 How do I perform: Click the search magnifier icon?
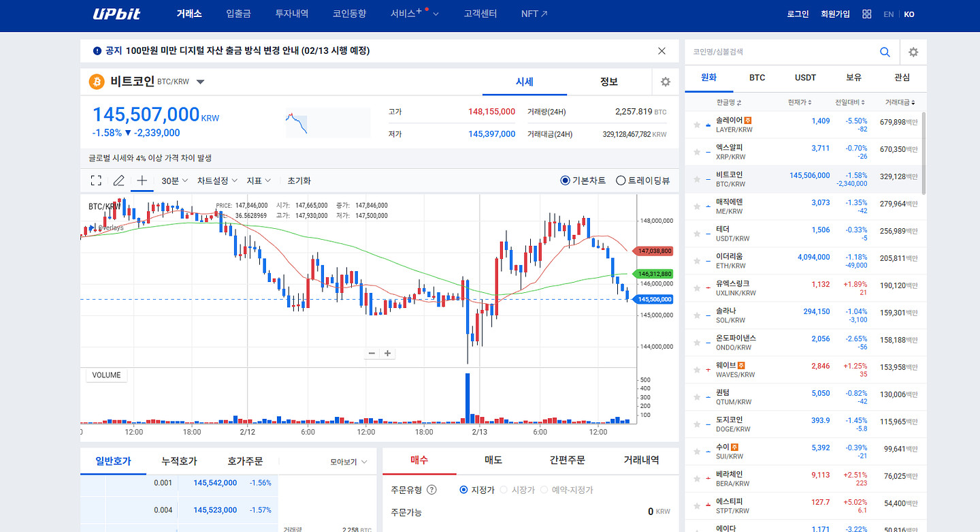pyautogui.click(x=885, y=52)
